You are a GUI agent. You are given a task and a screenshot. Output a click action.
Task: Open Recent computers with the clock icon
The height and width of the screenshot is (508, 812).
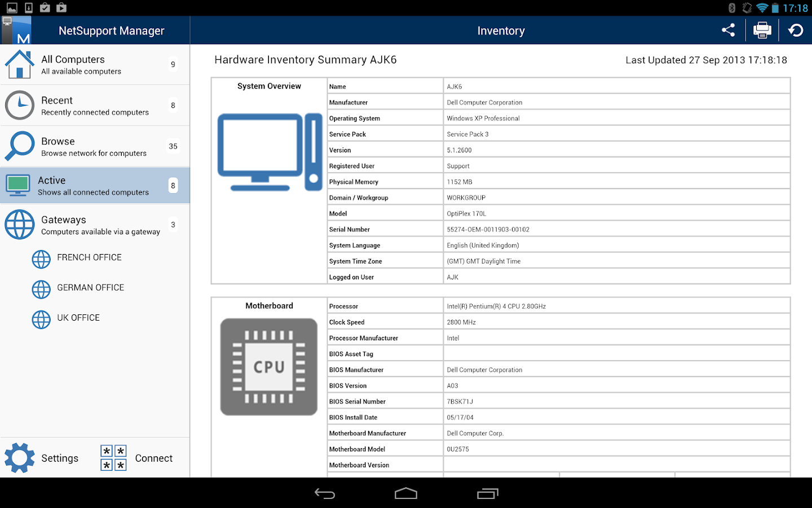[x=20, y=105]
